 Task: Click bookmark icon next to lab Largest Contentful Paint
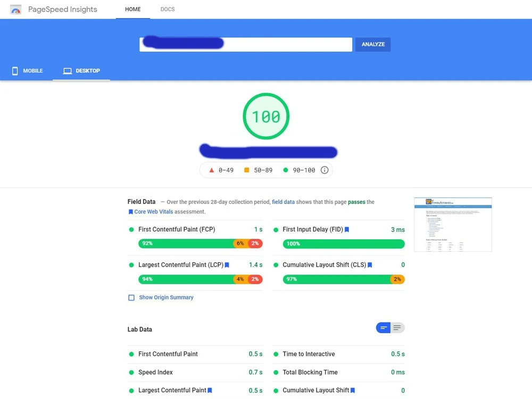click(x=210, y=390)
